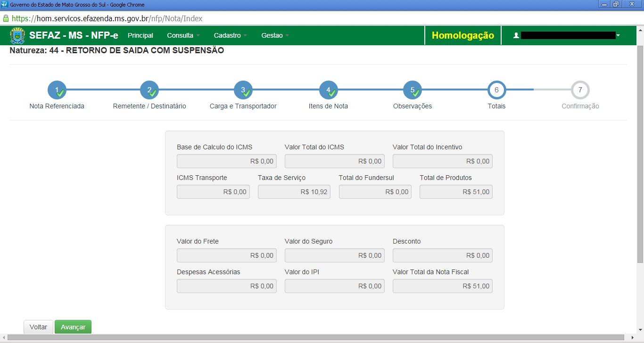Restore down the Chrome window
Screen dimensions: 644x343
(616, 4)
